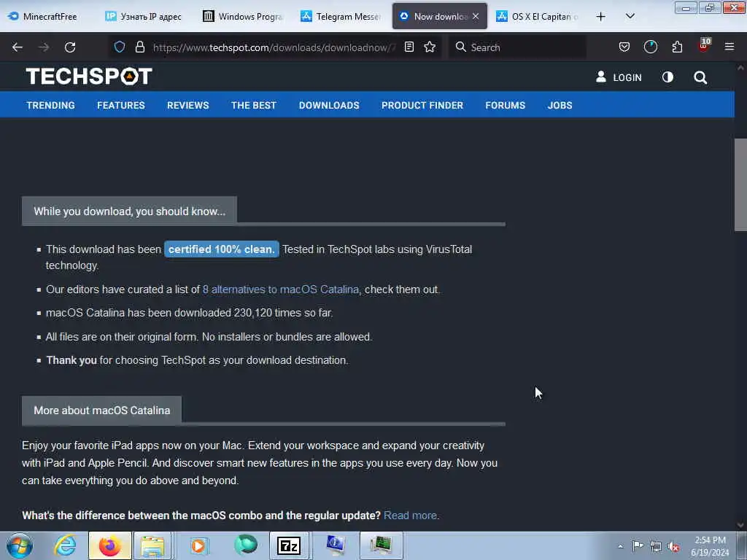The image size is (747, 560).
Task: Show hidden system tray icons
Action: point(620,546)
